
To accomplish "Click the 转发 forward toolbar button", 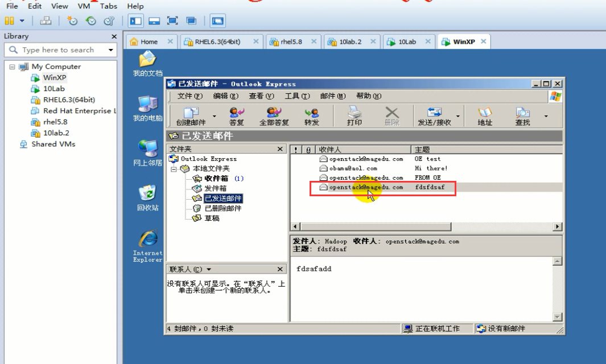I will tap(311, 117).
